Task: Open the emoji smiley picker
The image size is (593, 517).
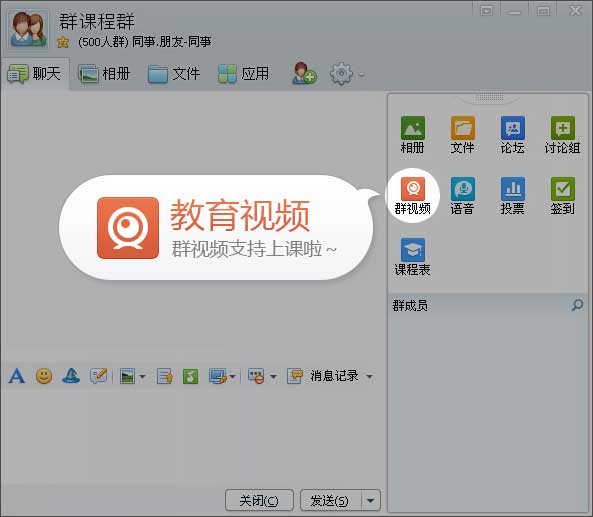Action: coord(44,376)
